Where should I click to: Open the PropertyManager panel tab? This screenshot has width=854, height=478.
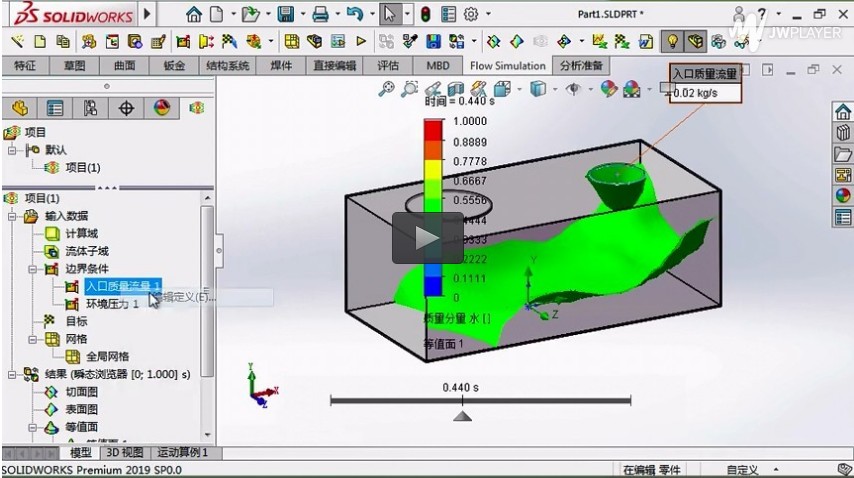point(54,108)
